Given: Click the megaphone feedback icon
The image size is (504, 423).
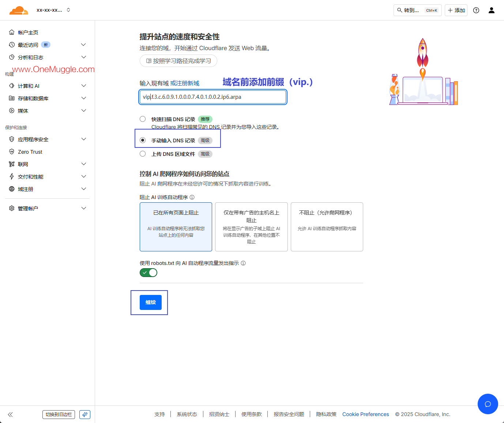Looking at the screenshot, I should tap(85, 415).
